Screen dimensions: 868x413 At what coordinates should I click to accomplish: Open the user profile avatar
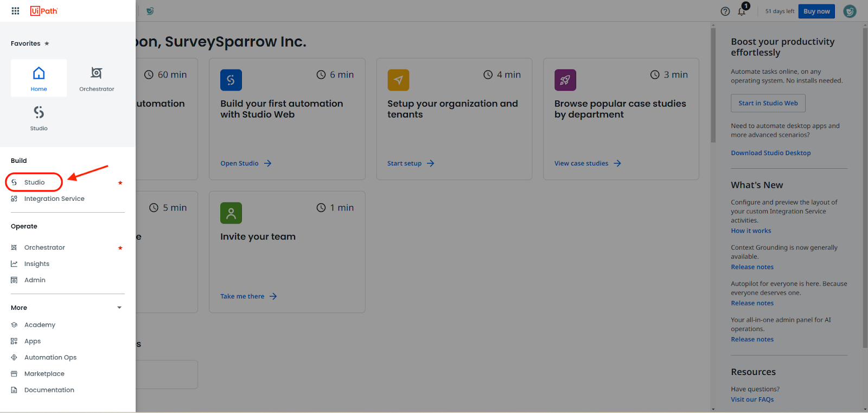[x=850, y=11]
